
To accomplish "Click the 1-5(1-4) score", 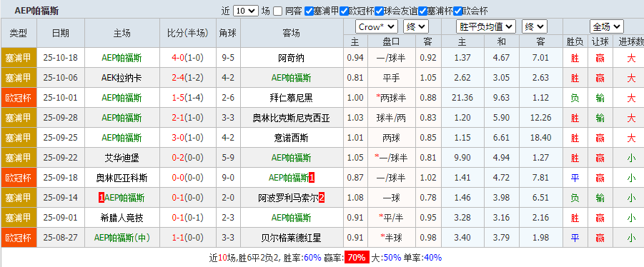I will 187,98.
